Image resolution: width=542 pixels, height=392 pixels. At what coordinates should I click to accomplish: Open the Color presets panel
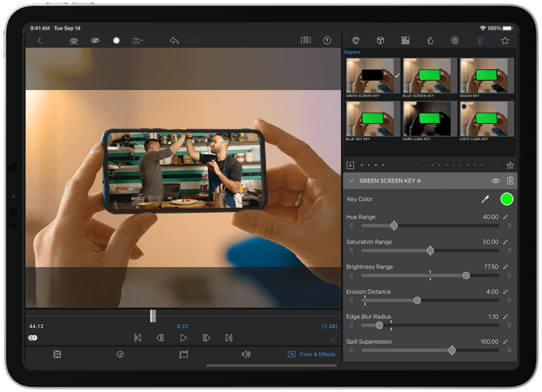[356, 41]
